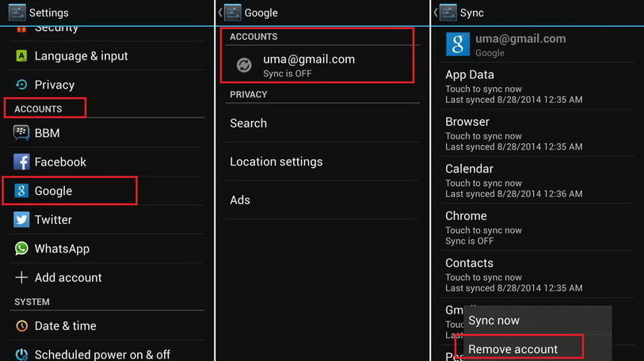The width and height of the screenshot is (644, 361).
Task: Tap the BBM app icon
Action: click(21, 133)
